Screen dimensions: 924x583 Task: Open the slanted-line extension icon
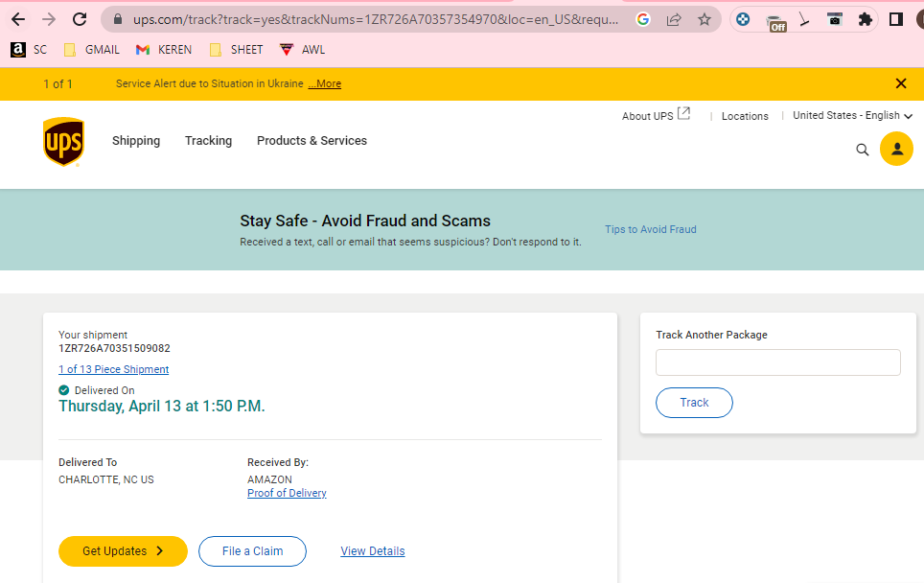(x=804, y=20)
